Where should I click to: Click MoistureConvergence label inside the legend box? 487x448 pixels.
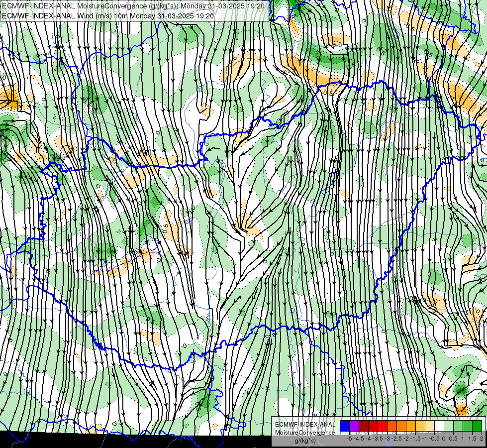tap(305, 433)
